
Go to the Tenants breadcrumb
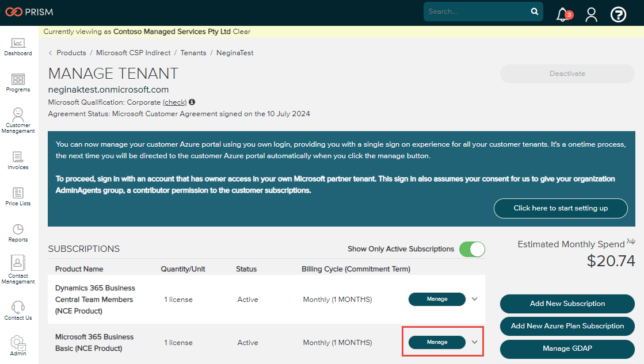[193, 53]
